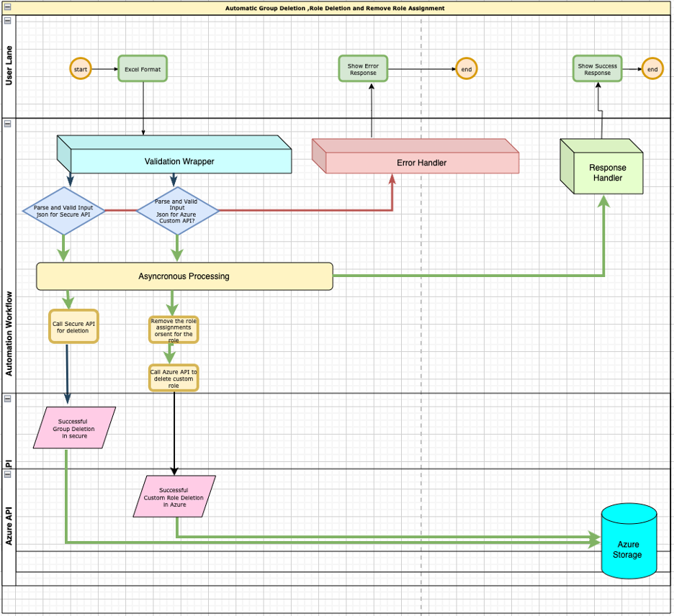Select the start circle node
This screenshot has width=674, height=616.
click(x=81, y=69)
